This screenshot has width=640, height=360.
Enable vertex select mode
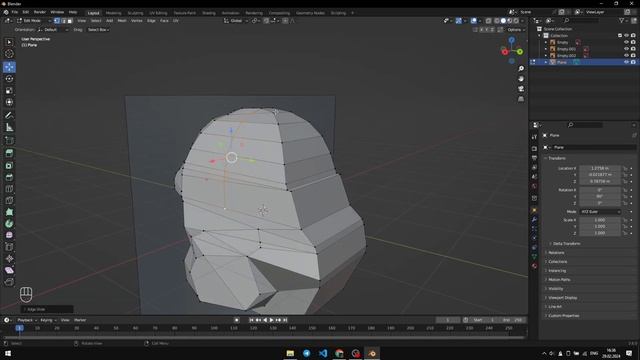[x=57, y=20]
